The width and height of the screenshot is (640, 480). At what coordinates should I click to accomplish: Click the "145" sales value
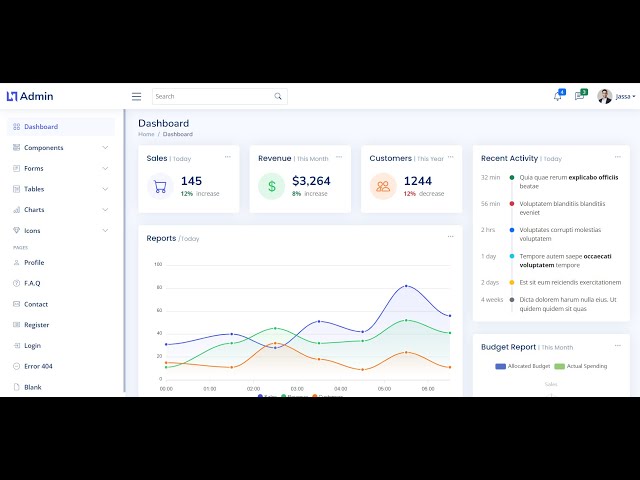[191, 181]
